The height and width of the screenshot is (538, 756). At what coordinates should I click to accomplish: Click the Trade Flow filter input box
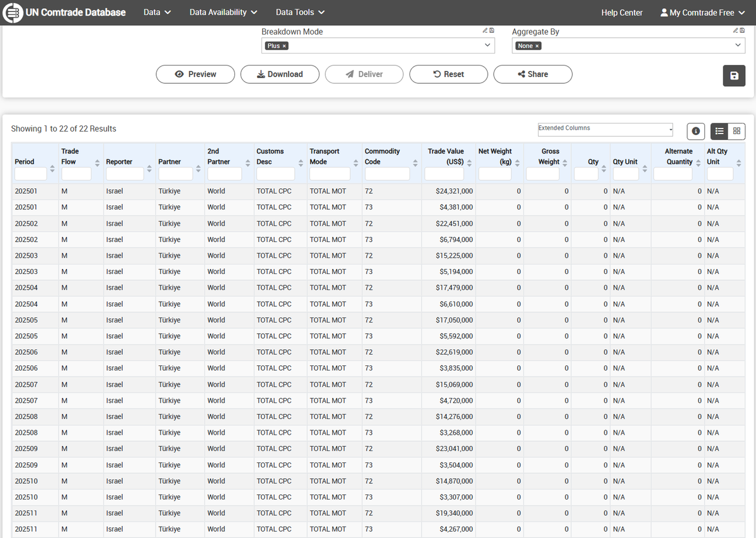[76, 174]
